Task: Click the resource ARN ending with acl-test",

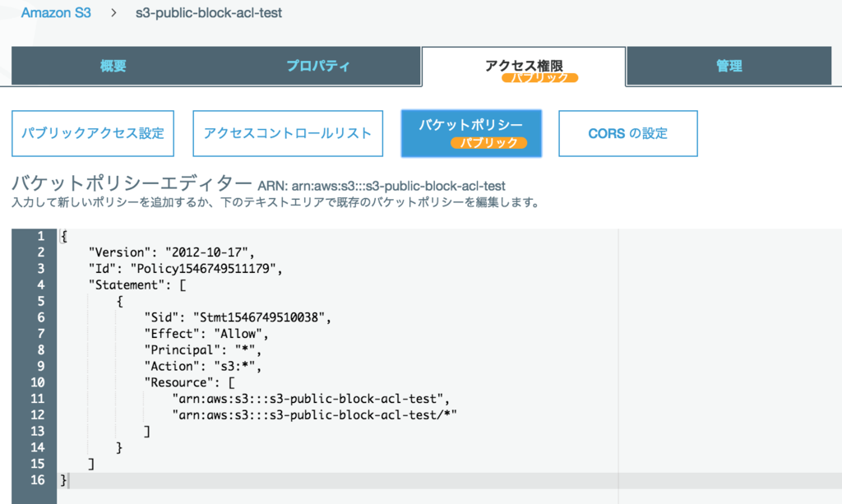Action: pyautogui.click(x=311, y=399)
